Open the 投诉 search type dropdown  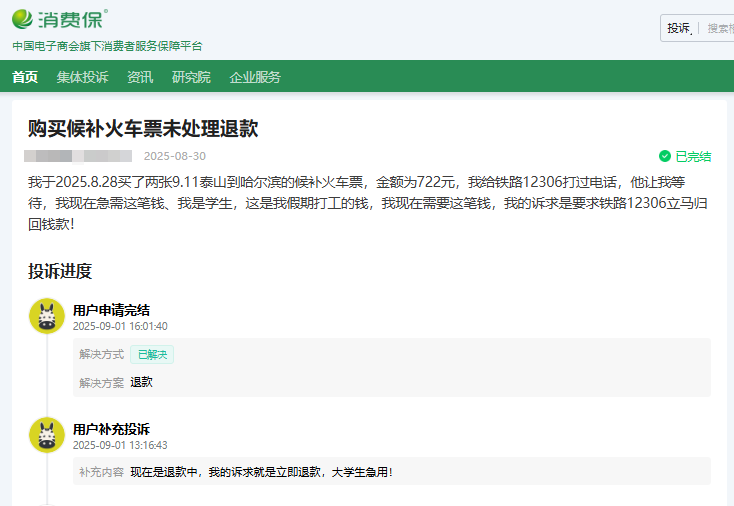coord(679,28)
